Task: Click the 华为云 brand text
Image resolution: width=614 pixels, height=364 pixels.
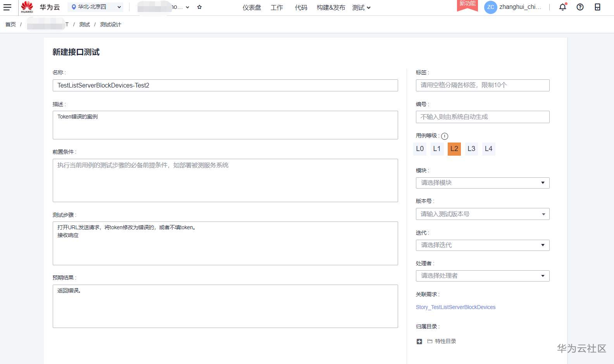Action: pyautogui.click(x=50, y=7)
